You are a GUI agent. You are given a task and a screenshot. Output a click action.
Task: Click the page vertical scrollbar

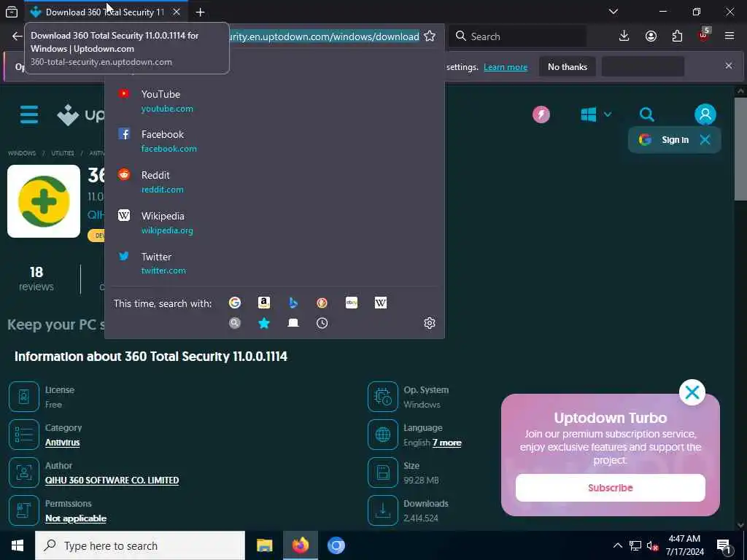point(740,149)
